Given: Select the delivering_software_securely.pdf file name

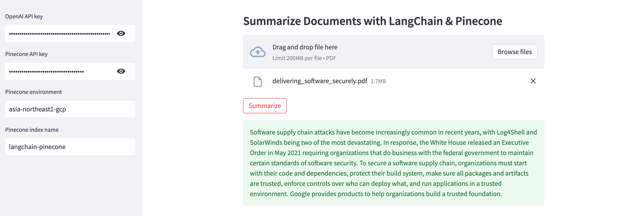Looking at the screenshot, I should click(x=320, y=81).
